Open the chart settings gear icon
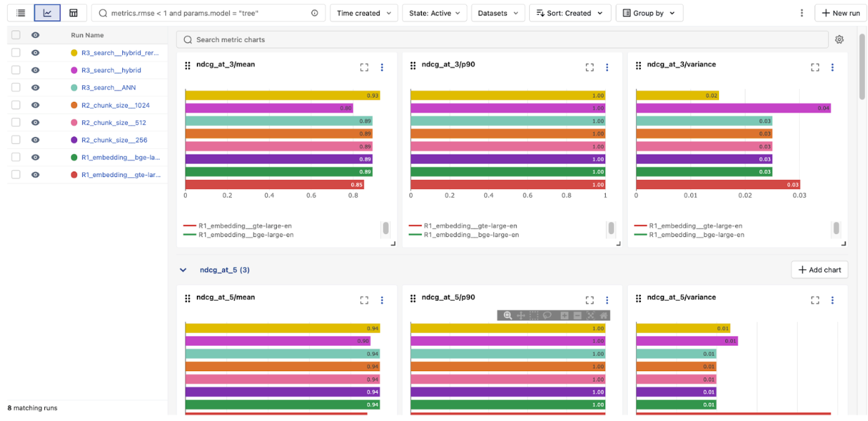 click(839, 39)
